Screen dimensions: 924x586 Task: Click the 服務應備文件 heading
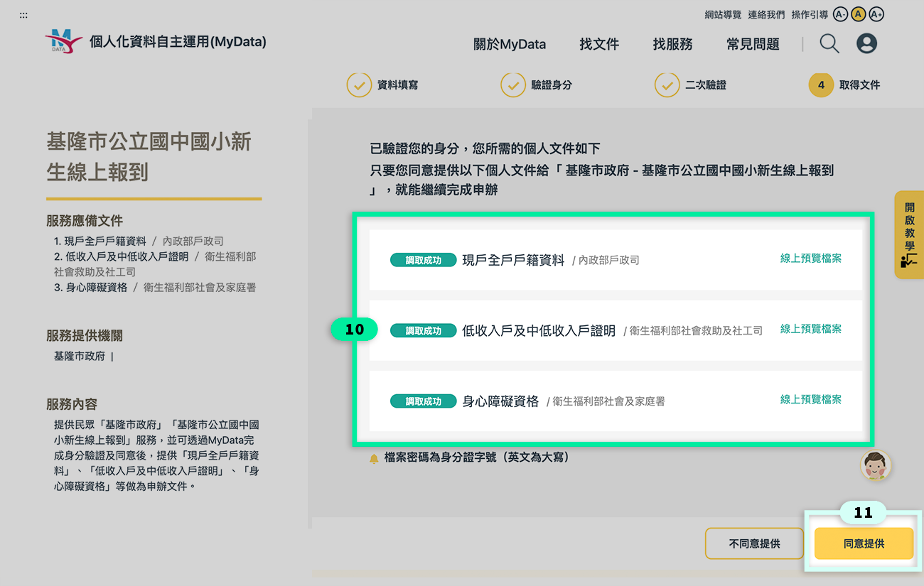[85, 221]
